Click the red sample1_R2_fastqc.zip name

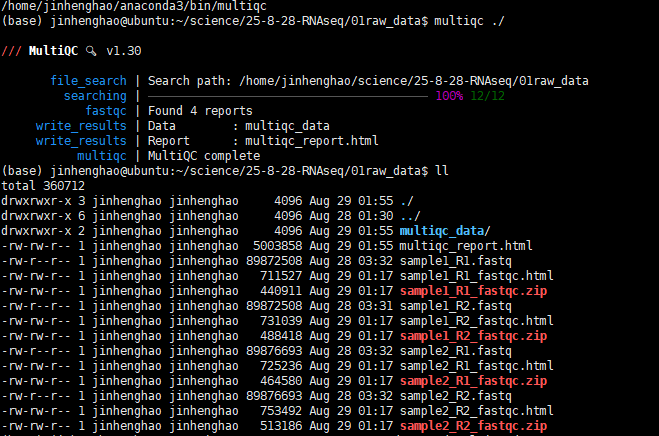coord(473,336)
